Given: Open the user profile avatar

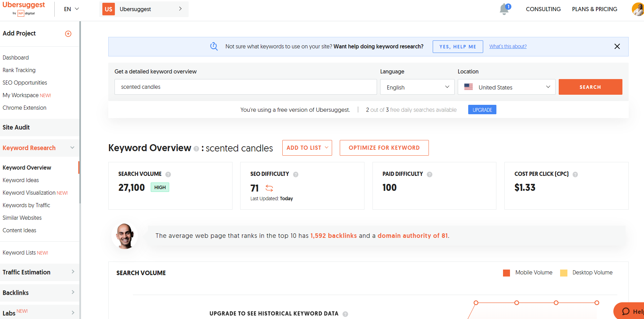Looking at the screenshot, I should coord(638,9).
